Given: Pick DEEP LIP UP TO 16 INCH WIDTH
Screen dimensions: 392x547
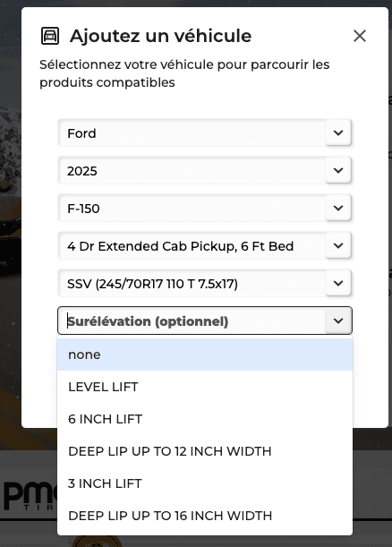Looking at the screenshot, I should tap(205, 516).
